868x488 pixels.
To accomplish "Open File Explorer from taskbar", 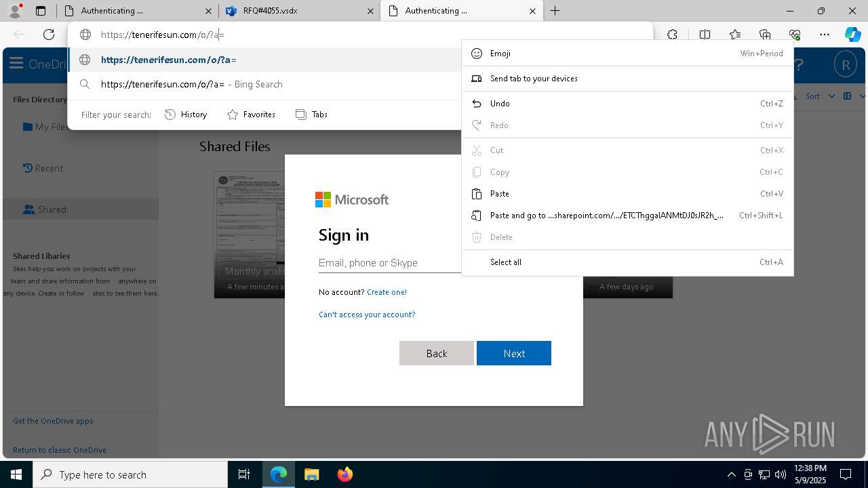I will 311,474.
